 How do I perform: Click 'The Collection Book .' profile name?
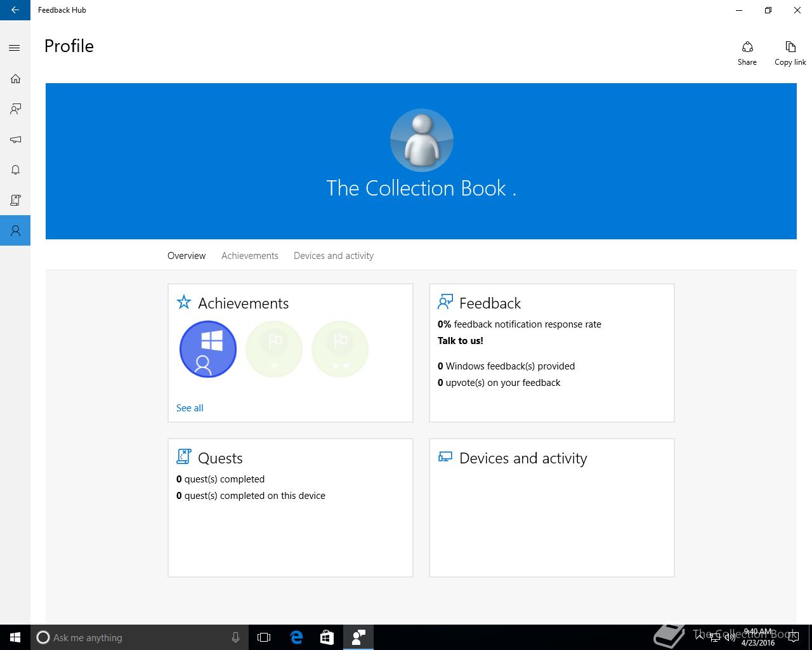point(421,188)
